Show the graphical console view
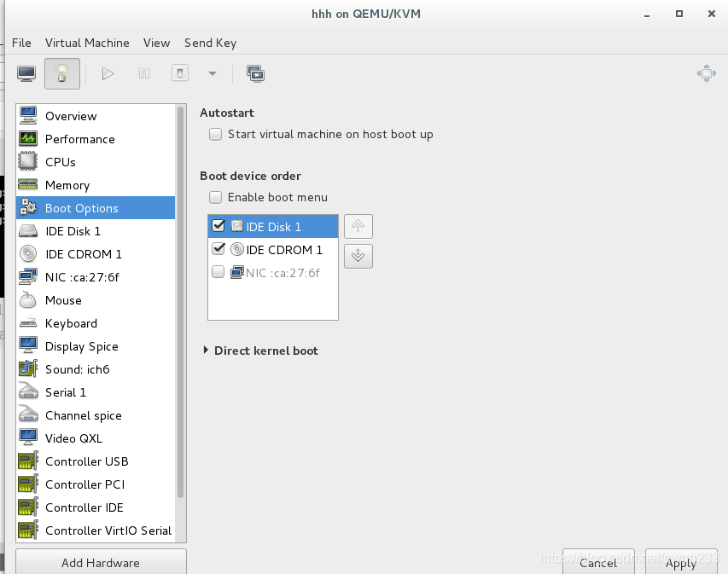This screenshot has height=574, width=728. click(x=26, y=74)
